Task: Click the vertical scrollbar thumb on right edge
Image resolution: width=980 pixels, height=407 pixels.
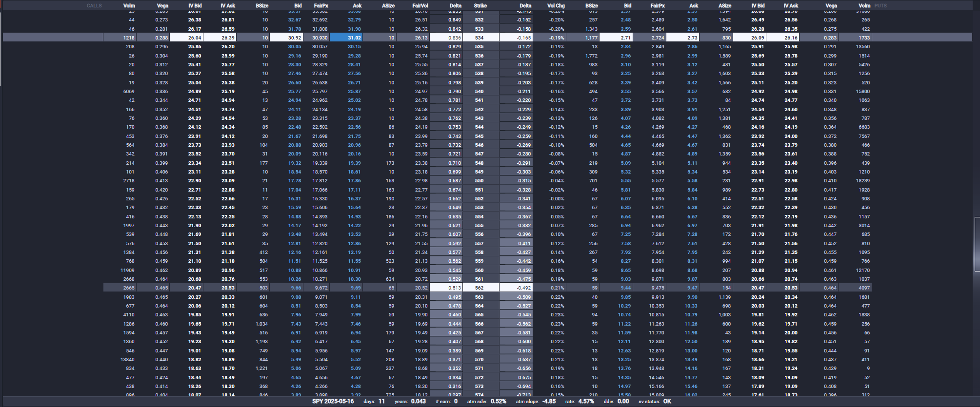Action: (x=977, y=244)
